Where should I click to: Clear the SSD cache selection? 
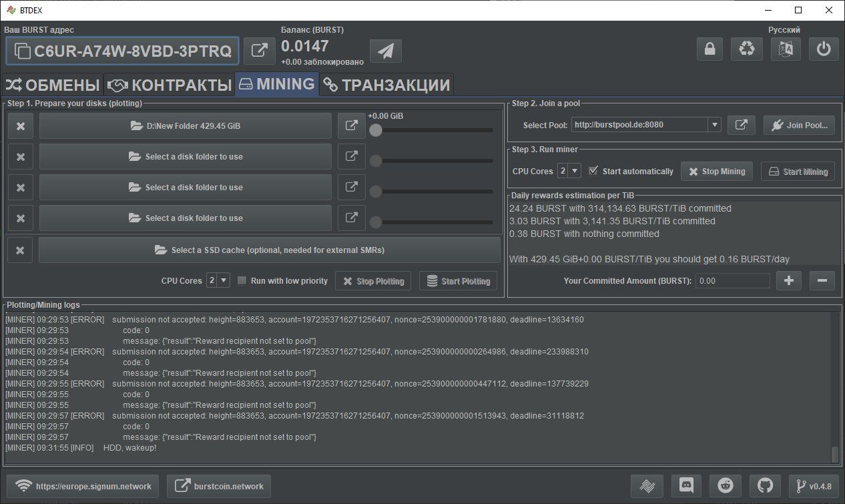coord(20,250)
